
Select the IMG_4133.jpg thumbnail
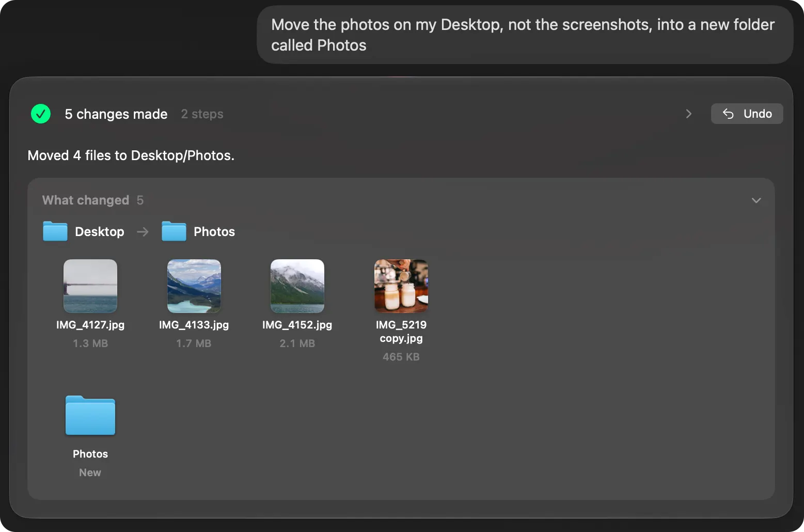194,286
